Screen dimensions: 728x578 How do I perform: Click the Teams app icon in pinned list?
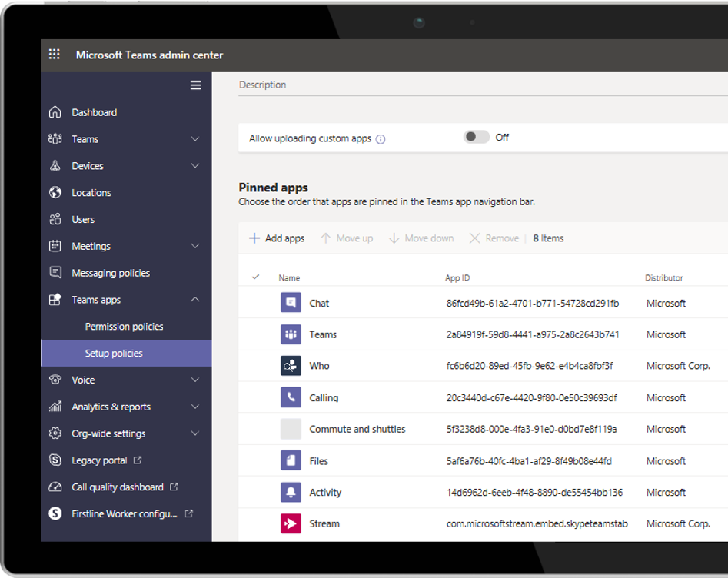(291, 334)
